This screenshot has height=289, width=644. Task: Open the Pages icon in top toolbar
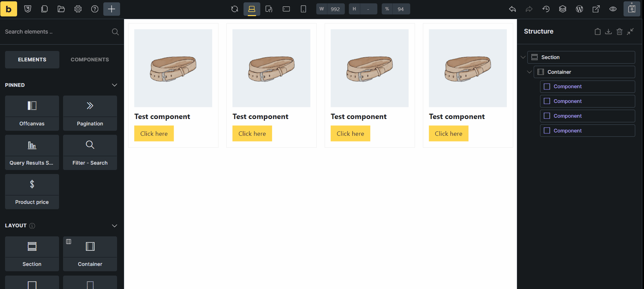[44, 9]
